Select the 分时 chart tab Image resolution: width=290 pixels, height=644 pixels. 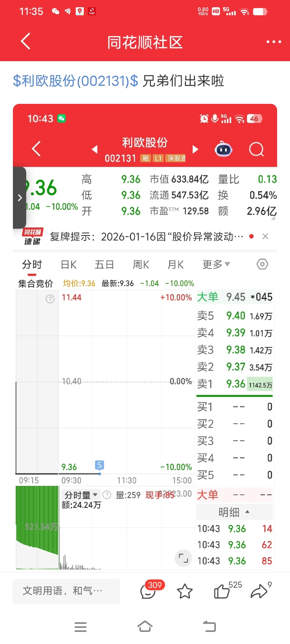(32, 264)
